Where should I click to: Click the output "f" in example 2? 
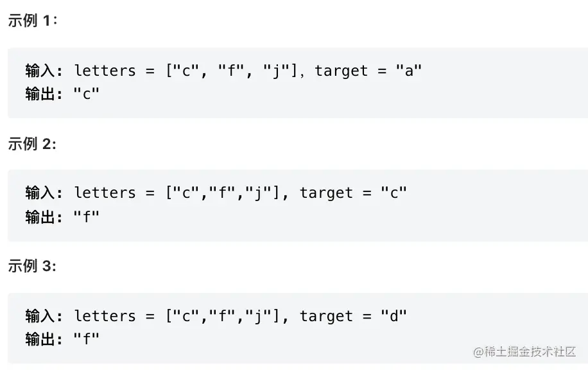[x=87, y=216]
